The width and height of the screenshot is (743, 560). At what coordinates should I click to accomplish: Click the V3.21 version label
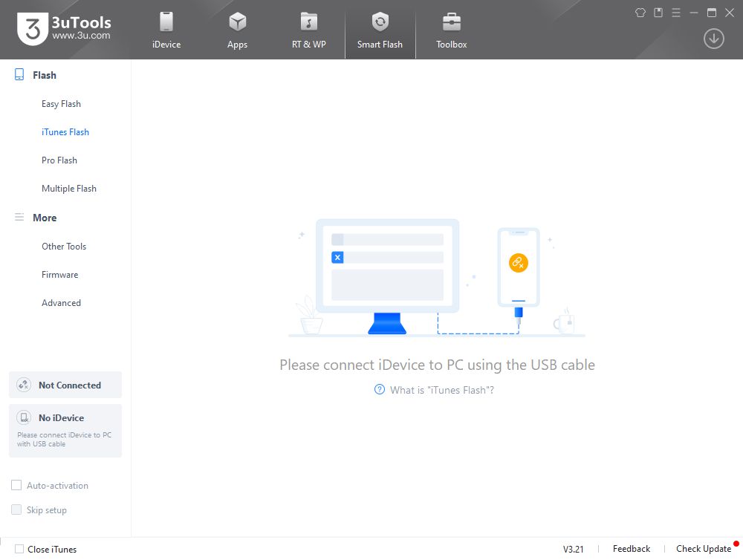pyautogui.click(x=574, y=549)
